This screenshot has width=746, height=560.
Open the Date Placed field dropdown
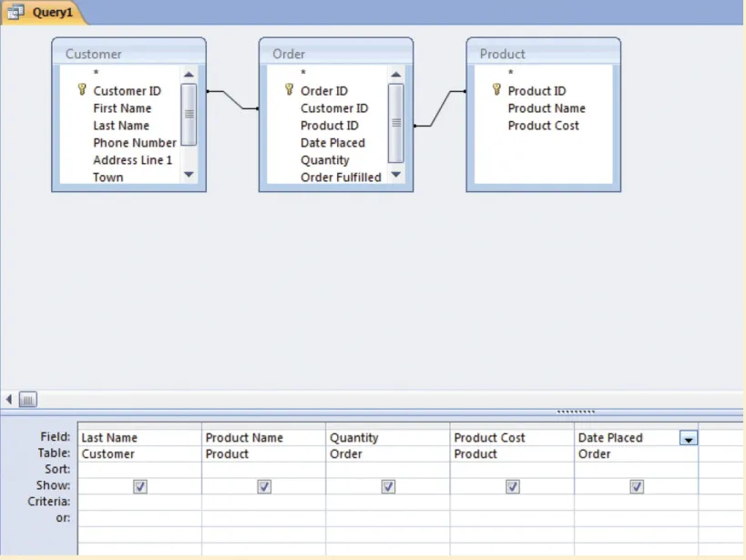(x=689, y=438)
